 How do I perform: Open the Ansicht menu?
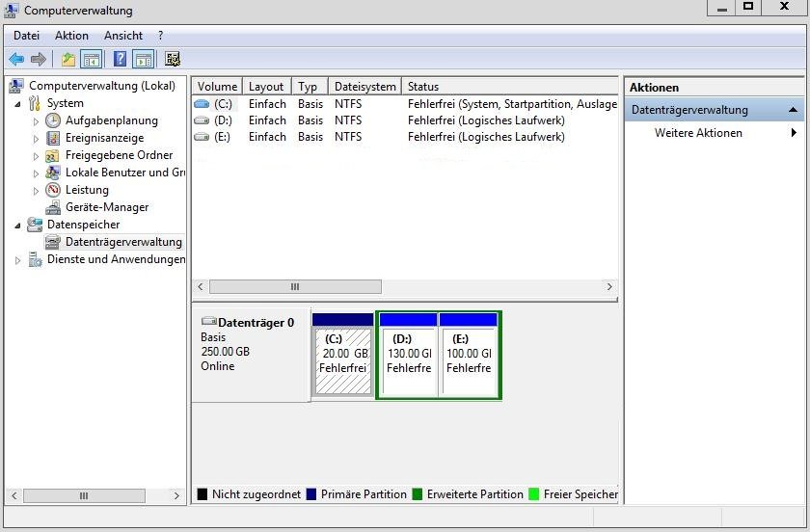[x=123, y=36]
